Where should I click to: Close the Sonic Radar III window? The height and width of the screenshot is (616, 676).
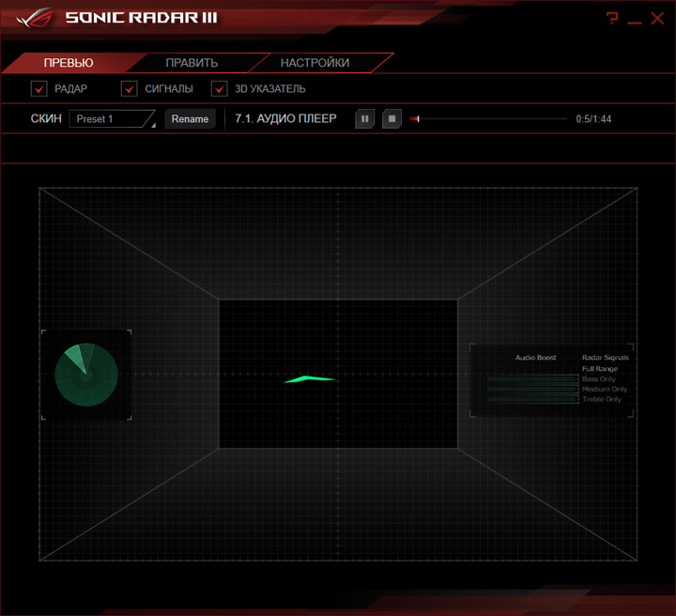coord(657,18)
